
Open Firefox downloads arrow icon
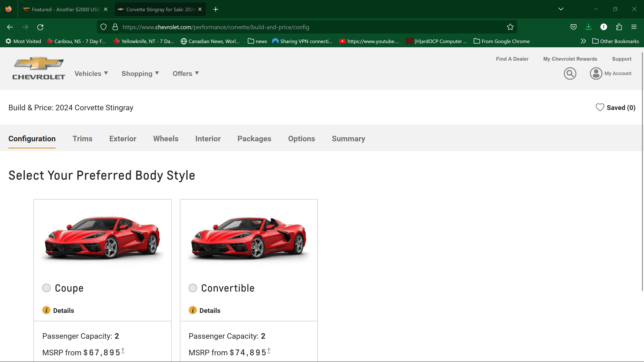tap(588, 27)
